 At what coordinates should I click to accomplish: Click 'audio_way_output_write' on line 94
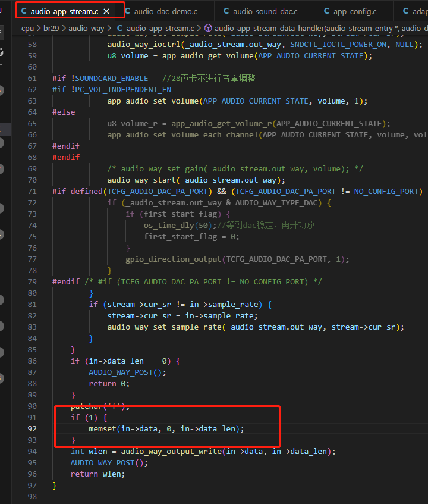point(171,451)
